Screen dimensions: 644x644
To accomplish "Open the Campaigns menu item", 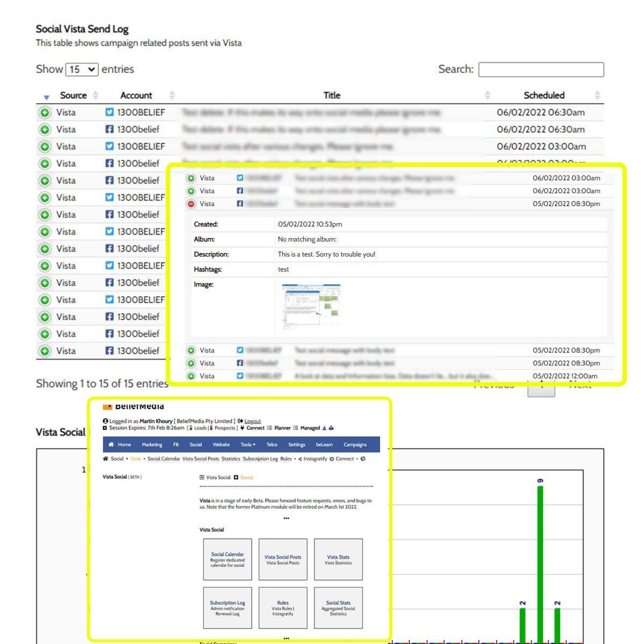I will (x=355, y=445).
